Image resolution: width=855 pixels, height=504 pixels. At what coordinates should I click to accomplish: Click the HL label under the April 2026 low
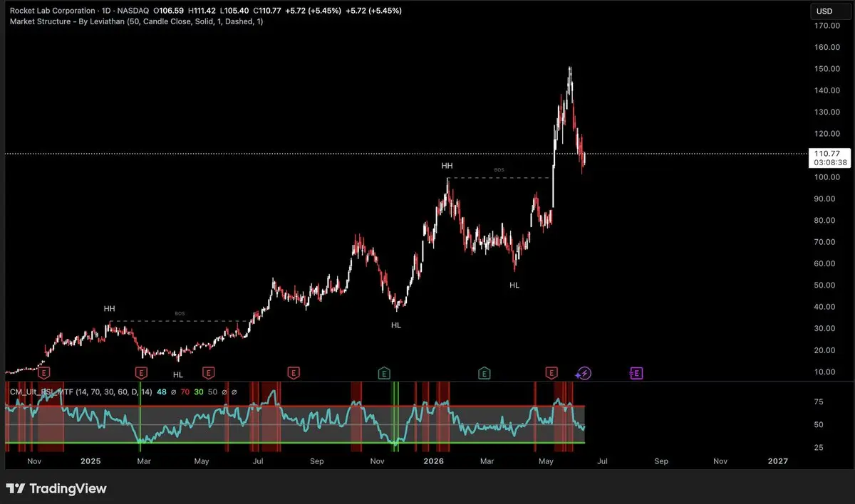coord(514,285)
